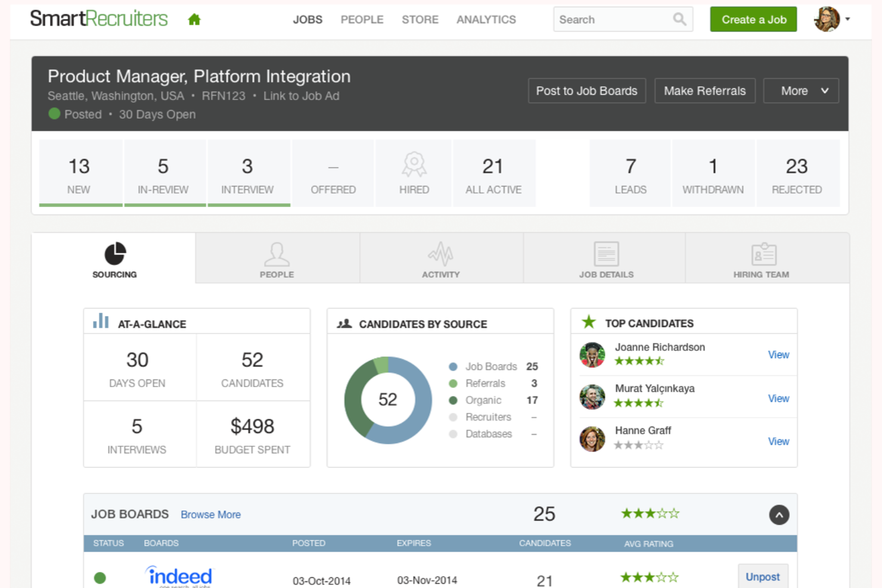The image size is (882, 588).
Task: Click Hanne Graff's star rating
Action: (x=639, y=444)
